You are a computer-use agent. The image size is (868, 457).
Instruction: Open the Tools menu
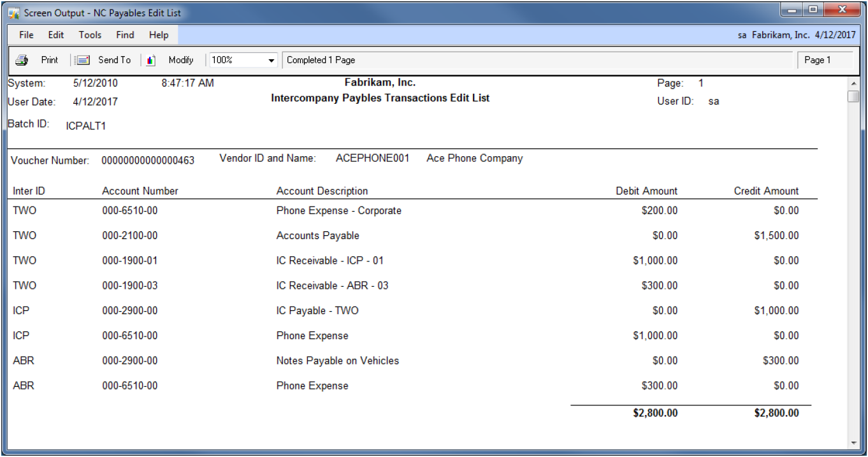coord(90,35)
